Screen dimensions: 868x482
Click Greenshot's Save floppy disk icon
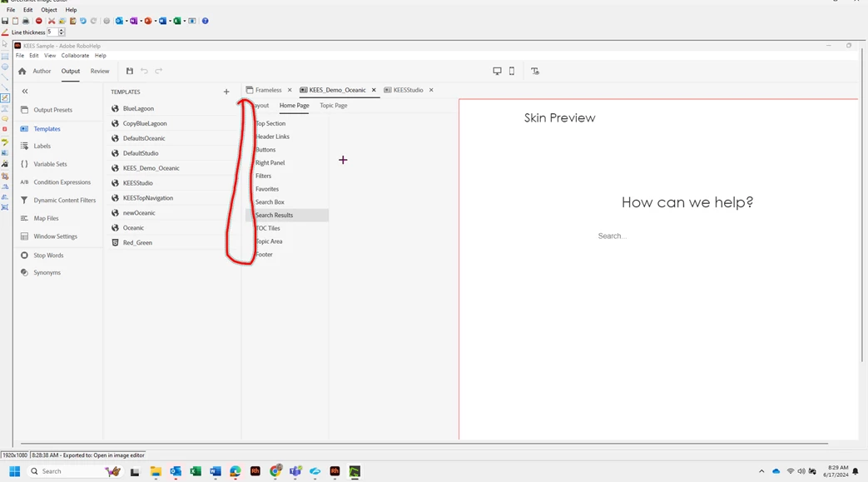pyautogui.click(x=5, y=21)
